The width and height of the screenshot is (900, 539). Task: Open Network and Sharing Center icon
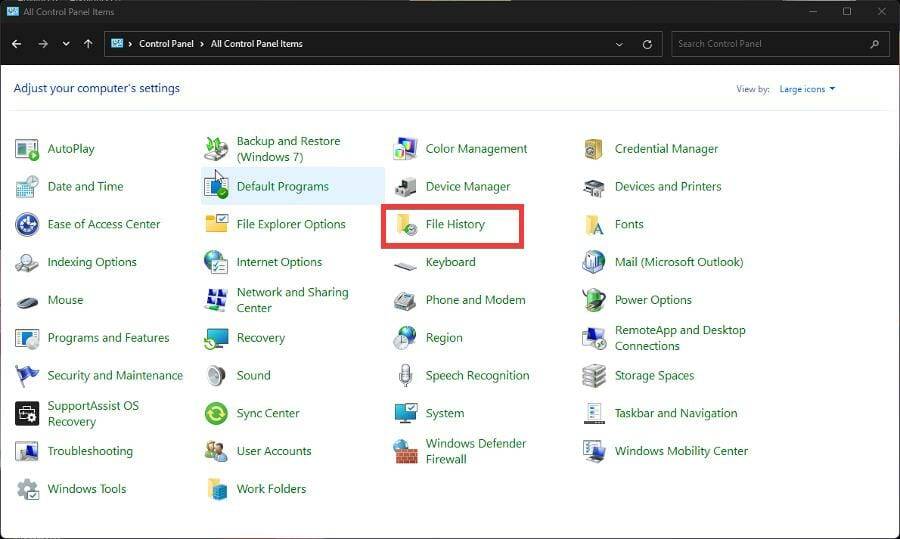tap(216, 300)
